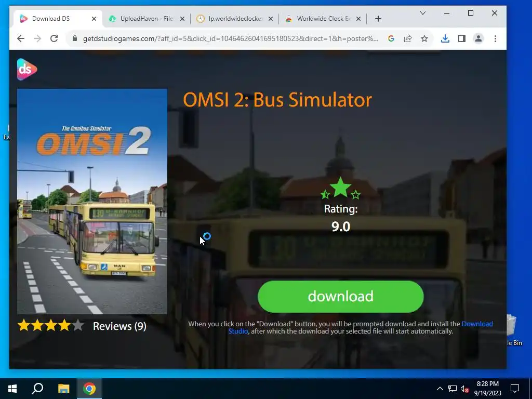Select the Download DS tab
Screen dimensions: 532x399
(58, 19)
